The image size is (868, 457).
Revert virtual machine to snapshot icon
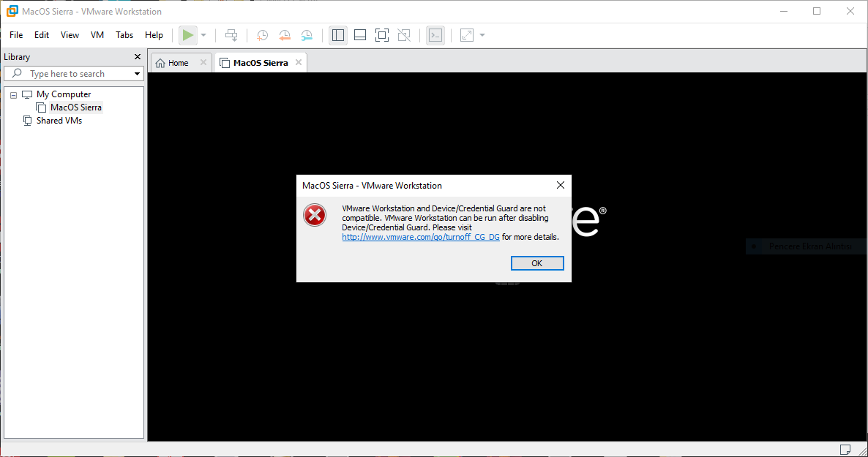tap(285, 35)
